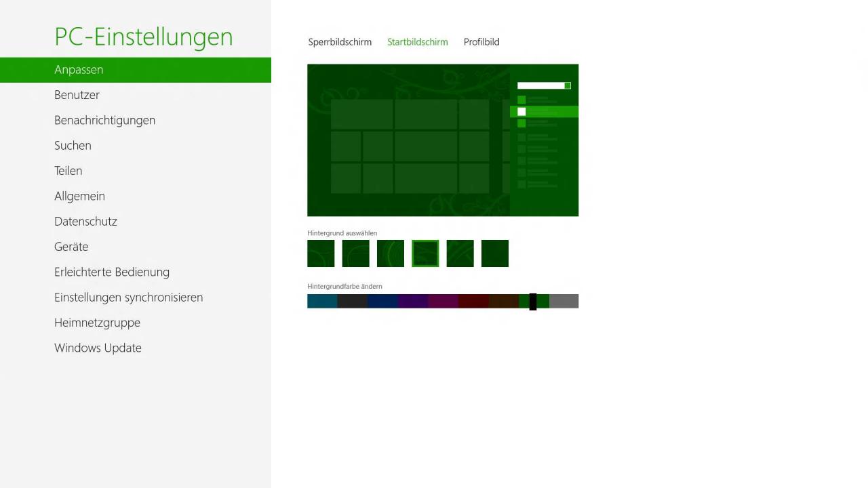This screenshot has width=868, height=488.
Task: Pick the navy blue background color
Action: 382,301
